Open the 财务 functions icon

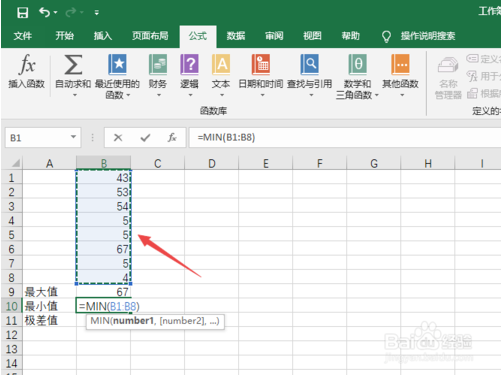158,64
